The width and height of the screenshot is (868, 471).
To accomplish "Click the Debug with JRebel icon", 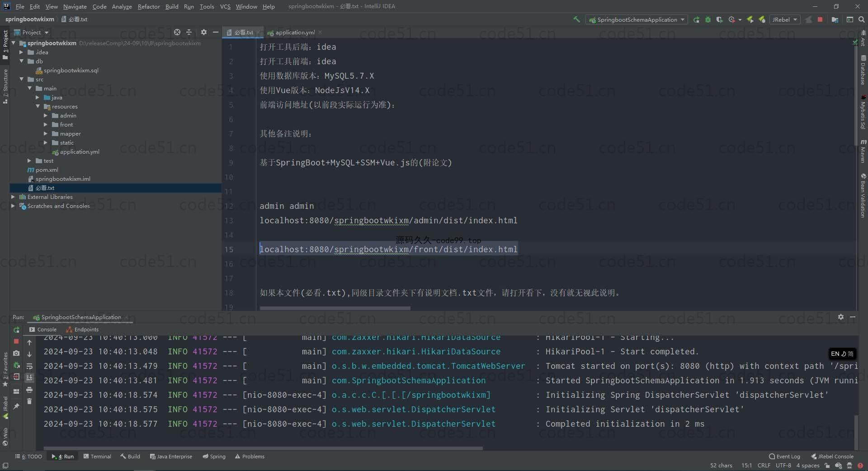I will click(762, 19).
